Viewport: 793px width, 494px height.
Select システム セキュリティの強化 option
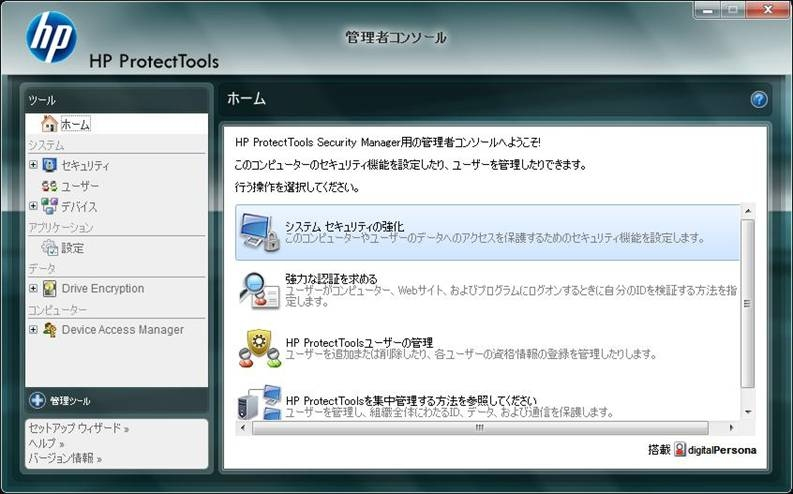tap(488, 232)
